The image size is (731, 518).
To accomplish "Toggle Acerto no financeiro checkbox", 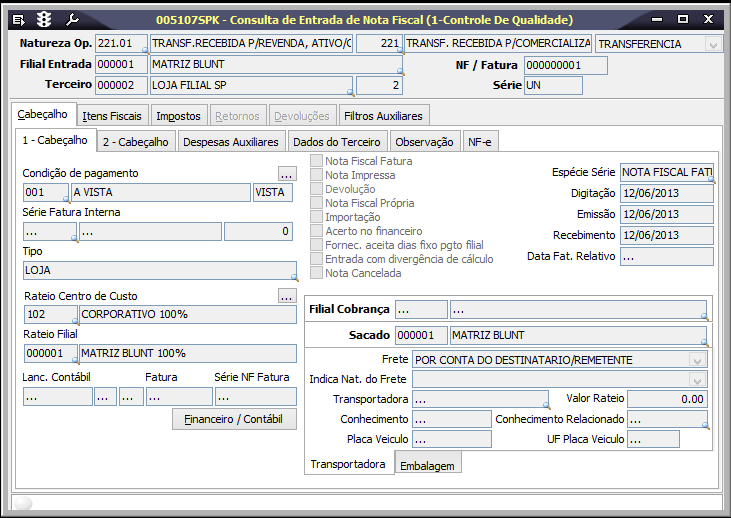I will [x=317, y=231].
